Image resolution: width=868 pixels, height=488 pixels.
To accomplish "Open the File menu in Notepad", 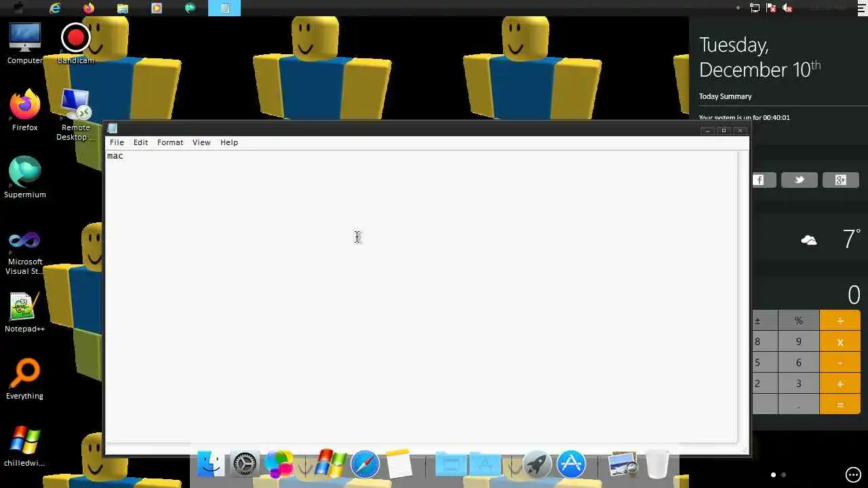I will click(117, 142).
